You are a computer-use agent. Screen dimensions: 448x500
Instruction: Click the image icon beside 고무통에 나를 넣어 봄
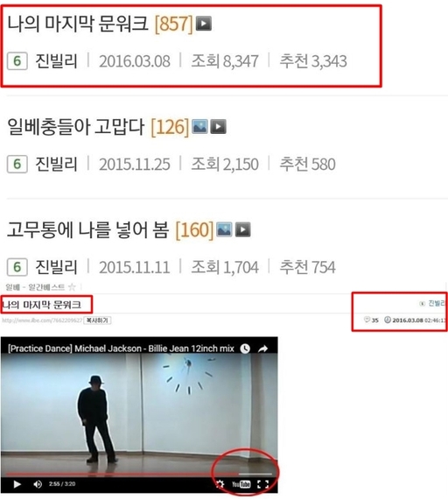pos(224,229)
